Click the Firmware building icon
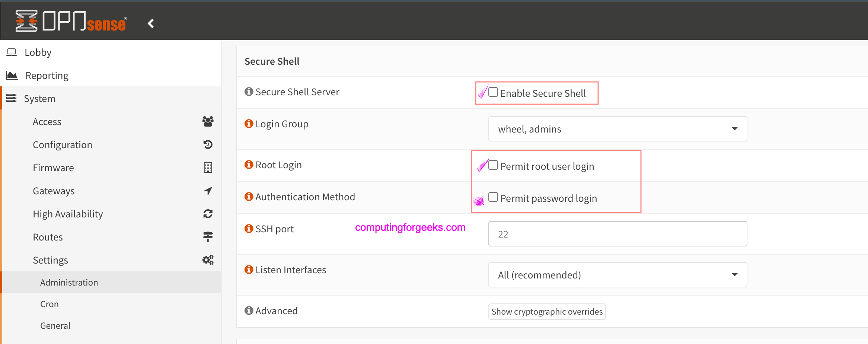Image resolution: width=868 pixels, height=344 pixels. pyautogui.click(x=208, y=168)
